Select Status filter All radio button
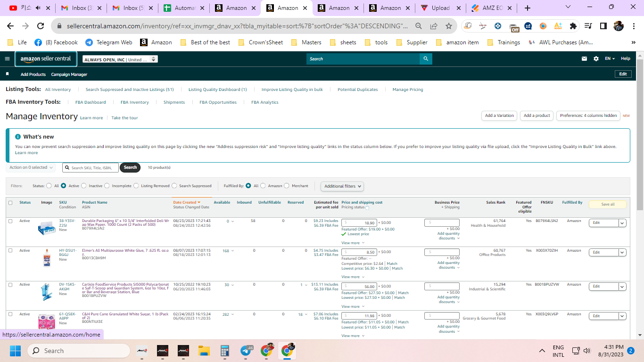 tap(49, 186)
